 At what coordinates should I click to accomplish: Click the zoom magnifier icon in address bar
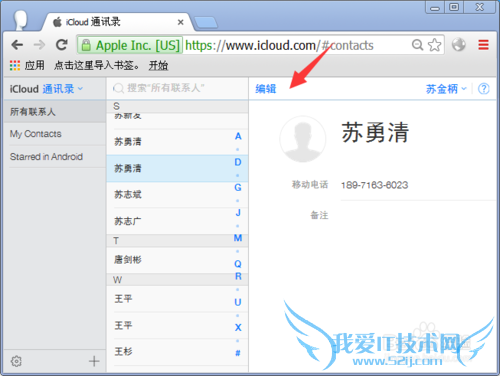[x=417, y=45]
